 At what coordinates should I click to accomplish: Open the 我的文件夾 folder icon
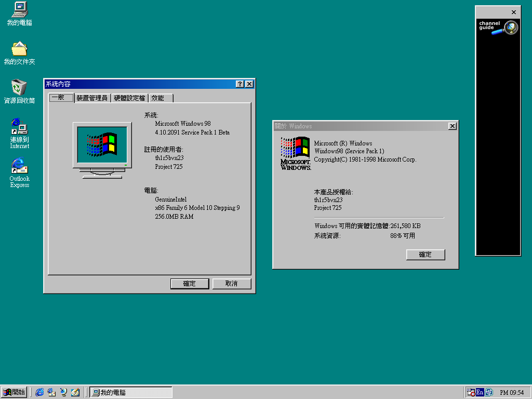[19, 53]
